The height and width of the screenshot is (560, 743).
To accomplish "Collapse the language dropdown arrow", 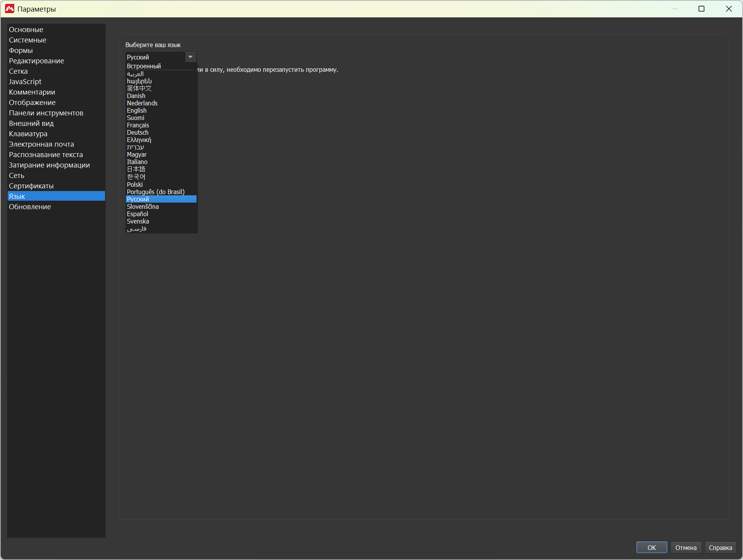I will [190, 57].
